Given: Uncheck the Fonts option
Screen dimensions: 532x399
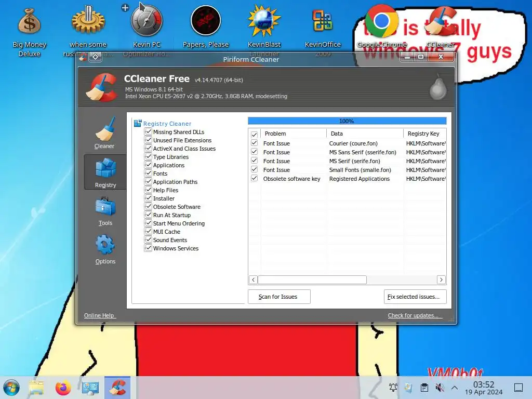Looking at the screenshot, I should [x=148, y=173].
